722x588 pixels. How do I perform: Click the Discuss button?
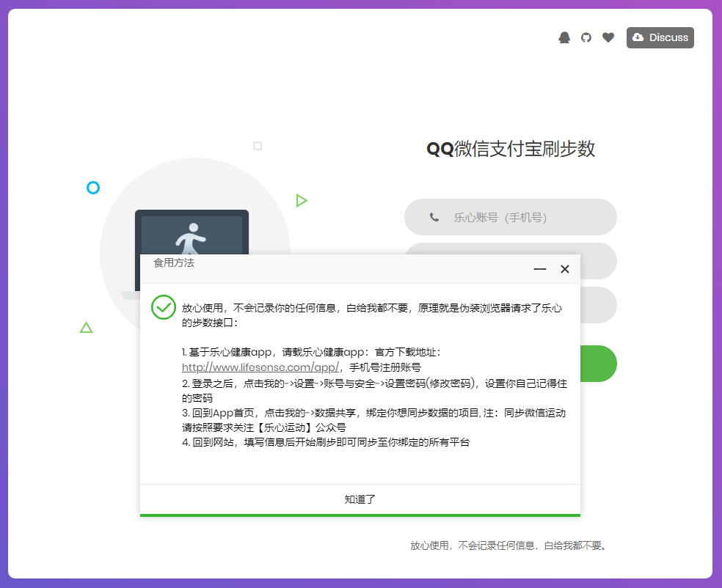(660, 37)
